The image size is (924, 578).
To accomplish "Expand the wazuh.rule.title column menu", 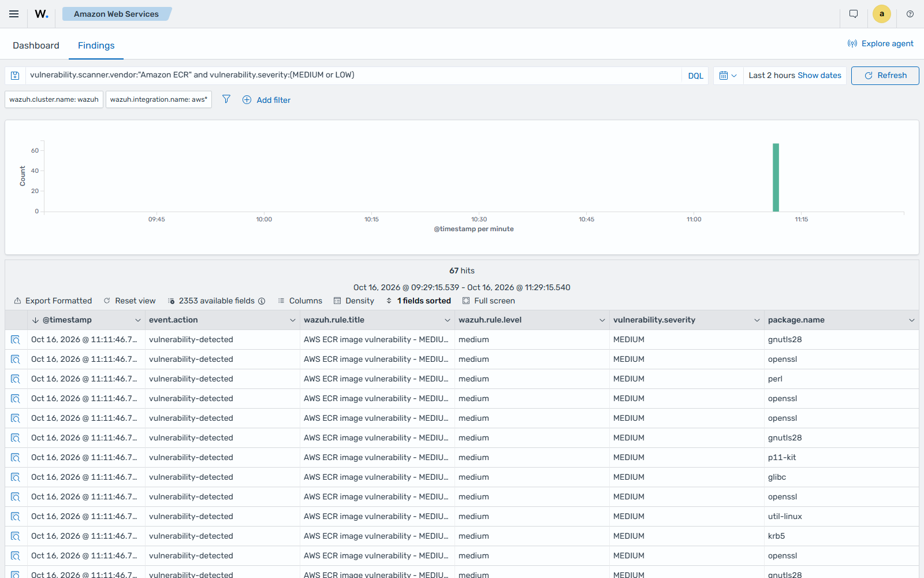I will tap(448, 320).
